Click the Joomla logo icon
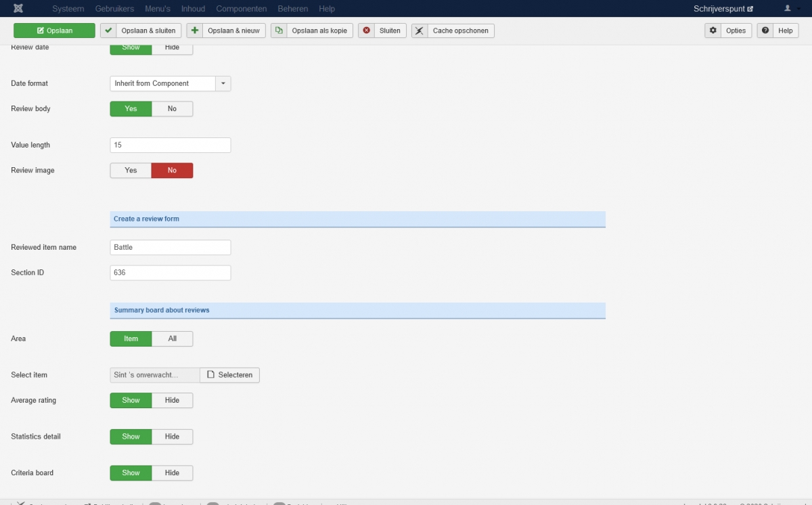The height and width of the screenshot is (505, 812). pos(18,9)
